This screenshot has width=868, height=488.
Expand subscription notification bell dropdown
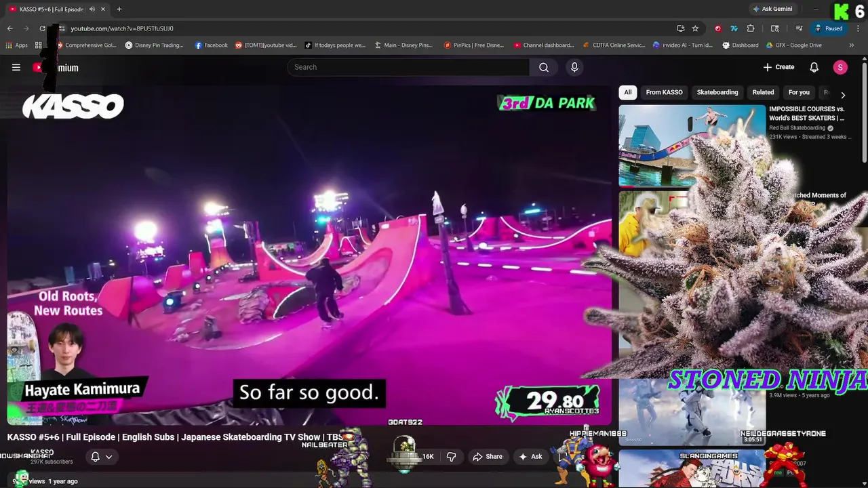(x=101, y=457)
